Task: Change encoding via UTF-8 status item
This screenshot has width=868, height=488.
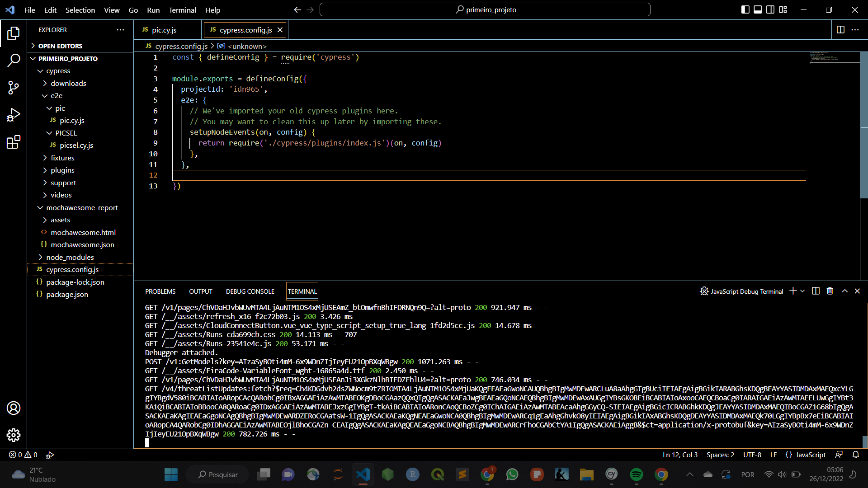Action: (x=752, y=455)
